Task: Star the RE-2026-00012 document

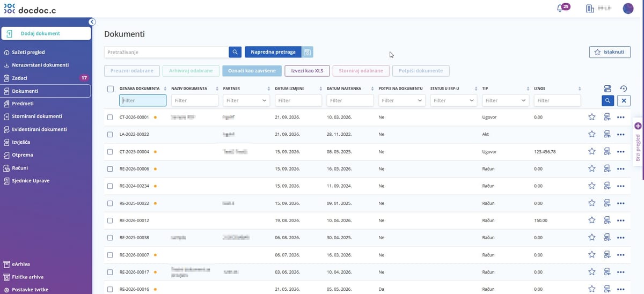Action: tap(592, 220)
